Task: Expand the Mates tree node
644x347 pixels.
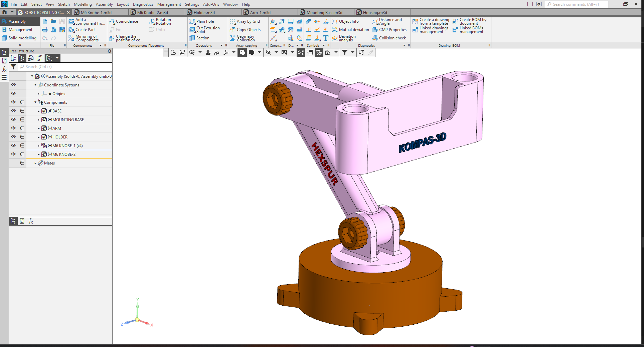Action: click(x=35, y=163)
